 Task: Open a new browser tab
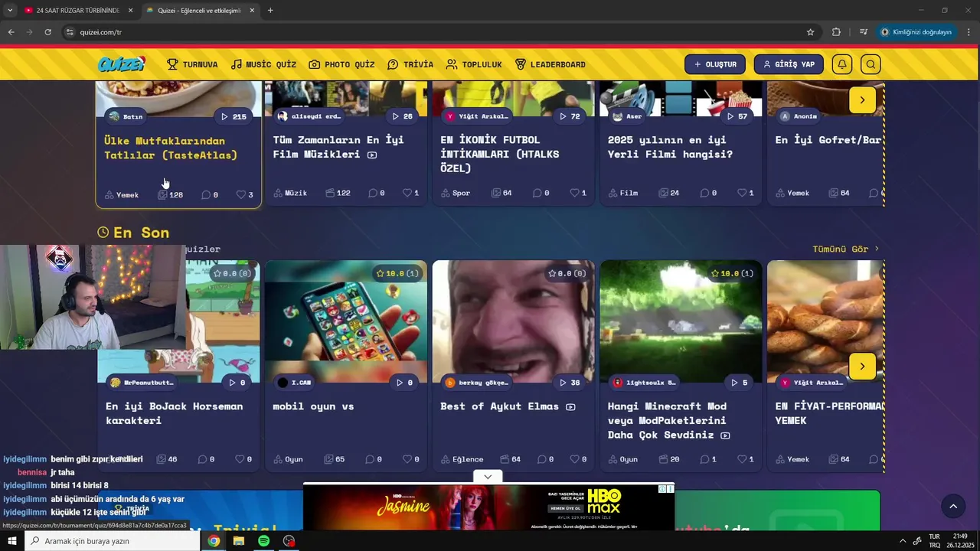coord(270,11)
